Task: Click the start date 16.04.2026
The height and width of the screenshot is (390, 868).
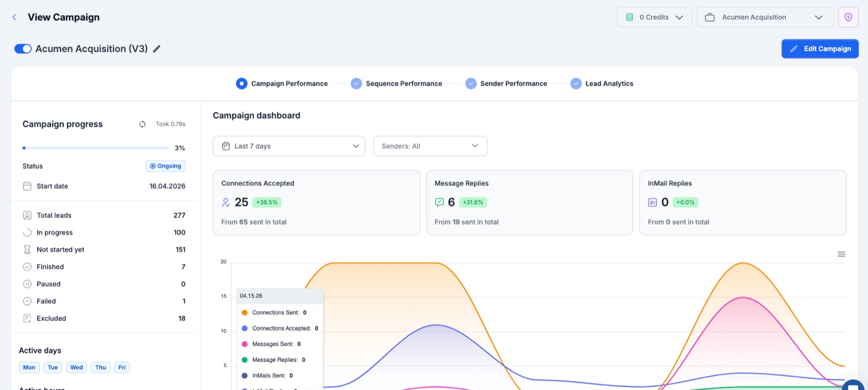Action: [x=167, y=186]
